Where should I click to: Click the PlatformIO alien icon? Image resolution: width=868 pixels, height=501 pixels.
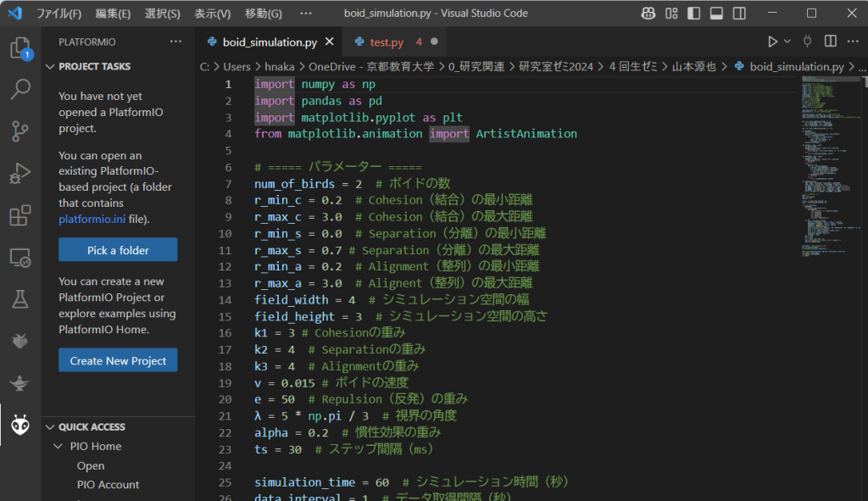pos(19,426)
